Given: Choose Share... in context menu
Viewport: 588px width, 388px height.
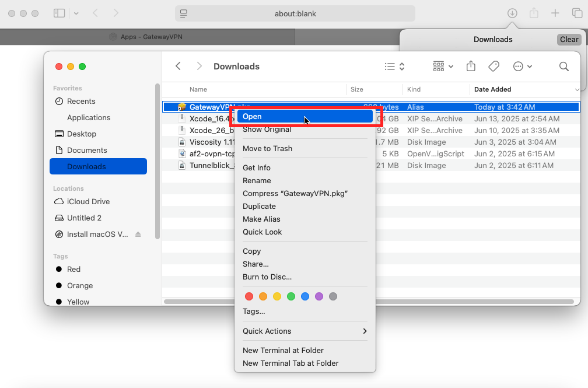Looking at the screenshot, I should tap(305, 264).
